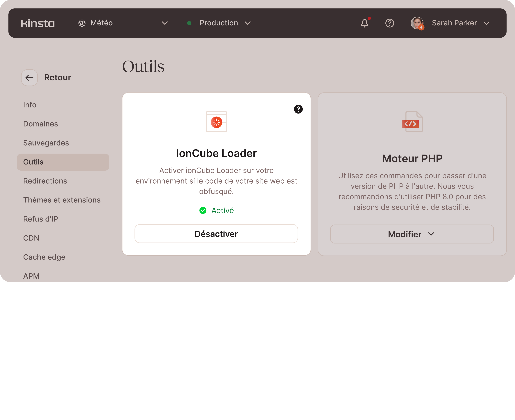Open help from the top bar question mark
The height and width of the screenshot is (420, 515).
point(390,23)
